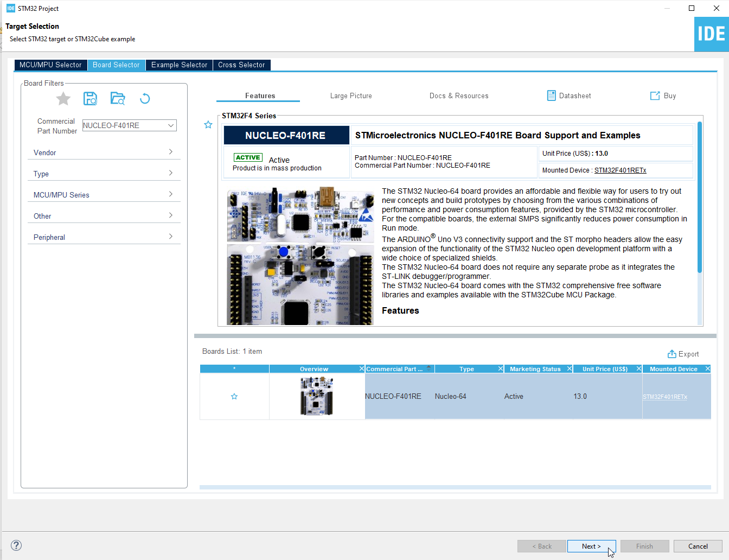
Task: Open the STM32F401RETx mounted device link
Action: pyautogui.click(x=620, y=170)
